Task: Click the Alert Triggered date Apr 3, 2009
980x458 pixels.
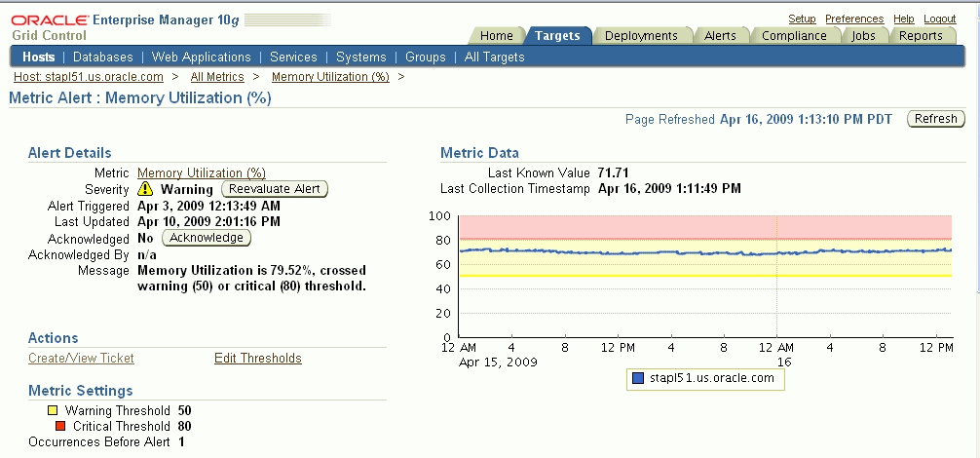Action: pos(208,206)
